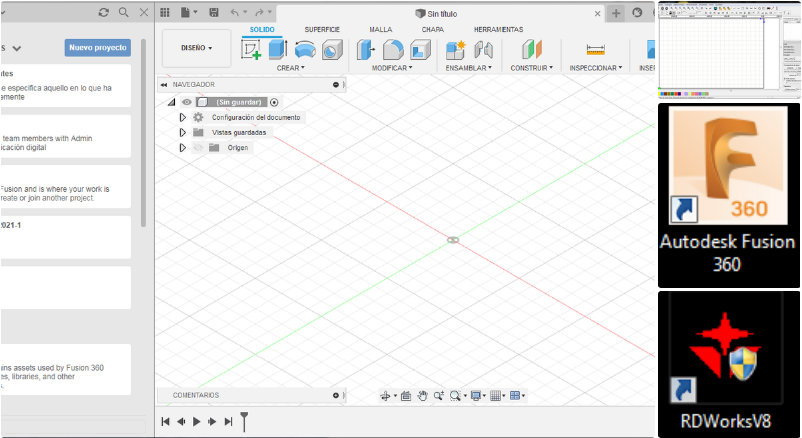Toggle visibility of Origen folder
Viewport: 802px width, 438px height.
click(198, 148)
